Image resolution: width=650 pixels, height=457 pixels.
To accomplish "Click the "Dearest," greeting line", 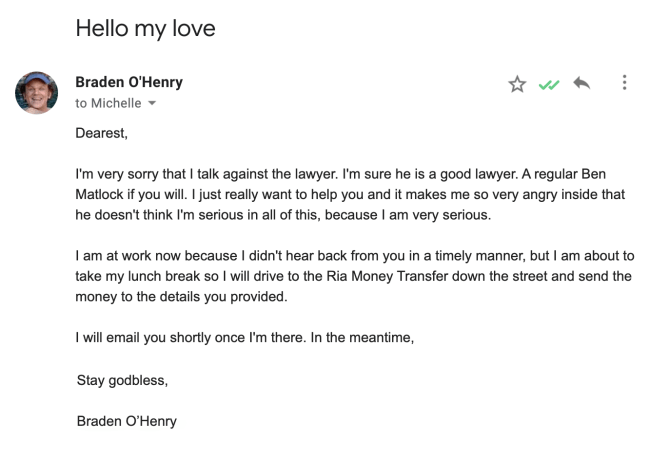I will (102, 131).
